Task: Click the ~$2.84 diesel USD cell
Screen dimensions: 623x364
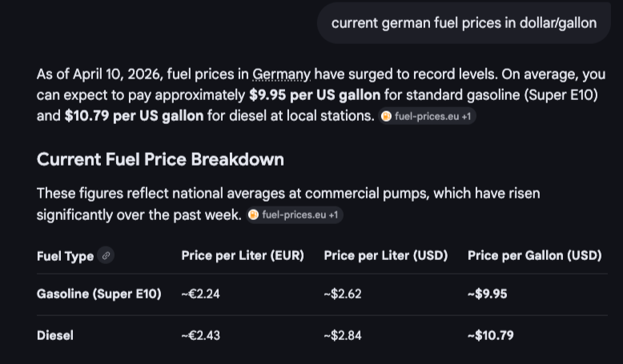Action: [x=343, y=335]
